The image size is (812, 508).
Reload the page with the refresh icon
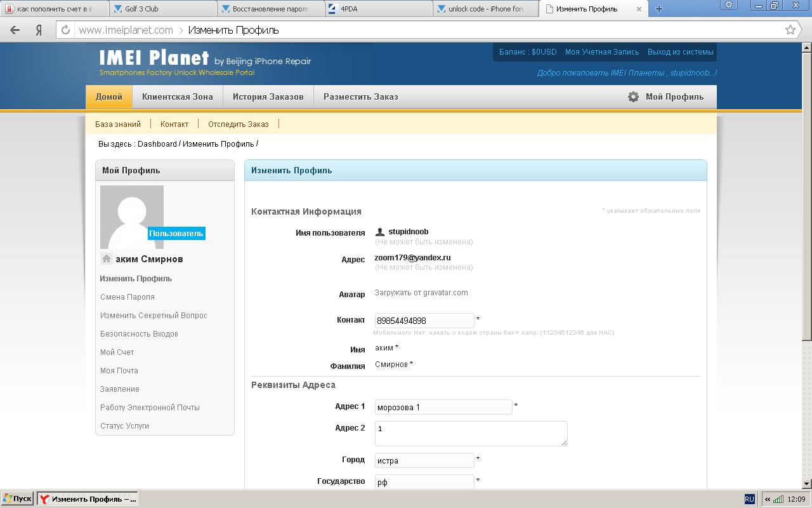[65, 30]
